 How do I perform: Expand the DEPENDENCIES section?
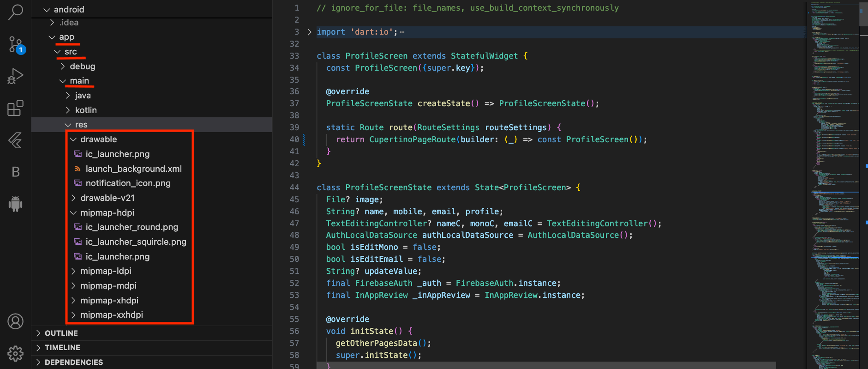[73, 362]
